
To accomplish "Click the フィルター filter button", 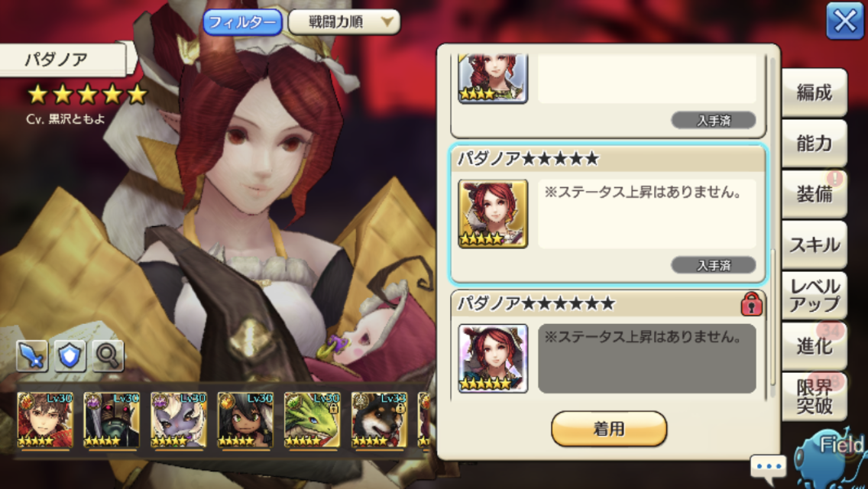I will [242, 22].
